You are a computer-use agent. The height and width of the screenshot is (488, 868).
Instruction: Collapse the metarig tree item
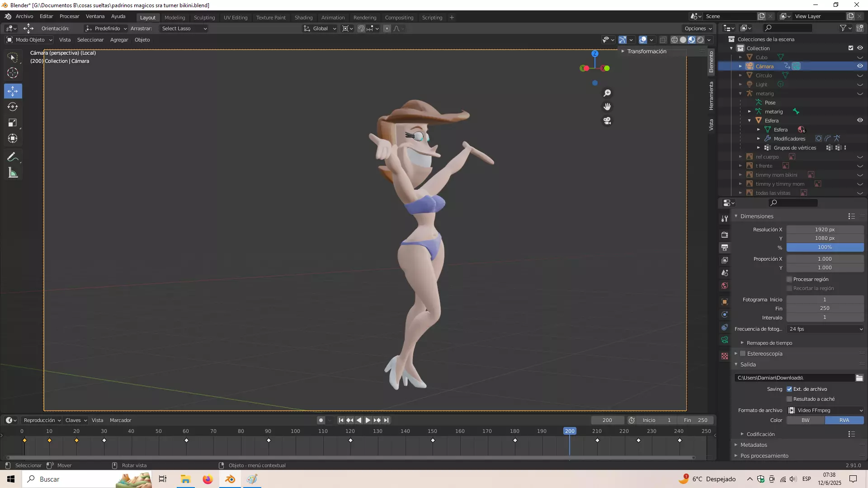point(741,94)
